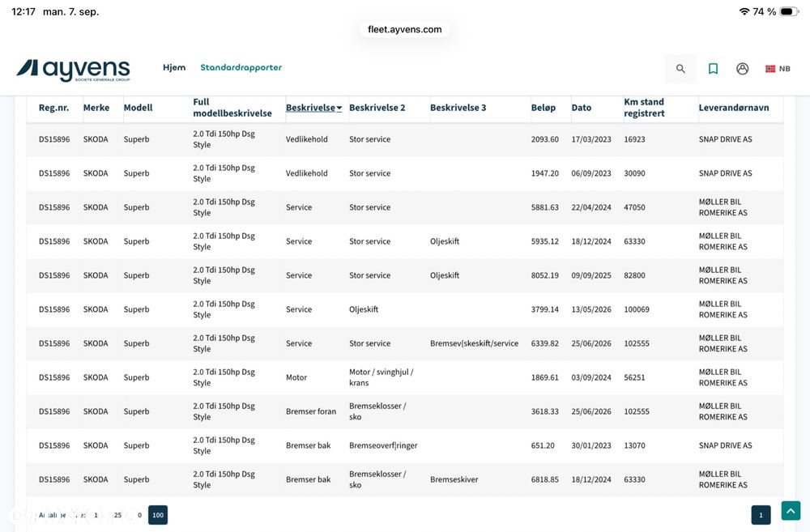Select the amount cell 2093.60
Viewport: 810px width, 532px height.
click(x=545, y=139)
